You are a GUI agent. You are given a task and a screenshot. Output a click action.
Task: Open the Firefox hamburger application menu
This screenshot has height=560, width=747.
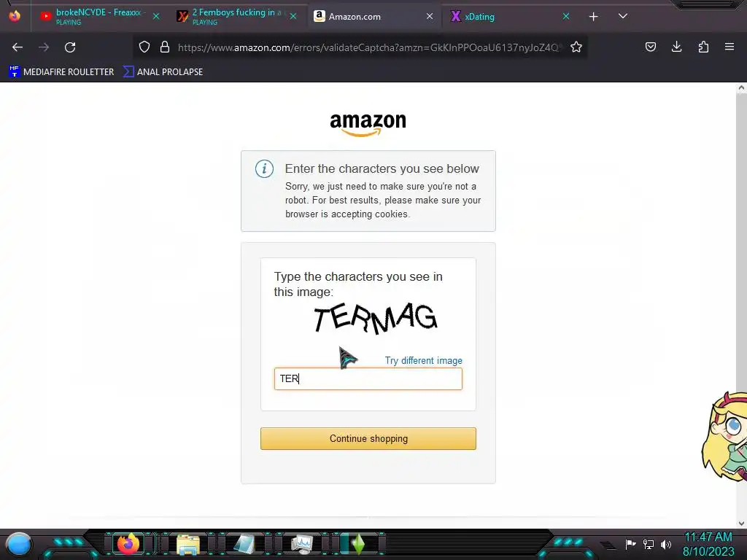729,47
